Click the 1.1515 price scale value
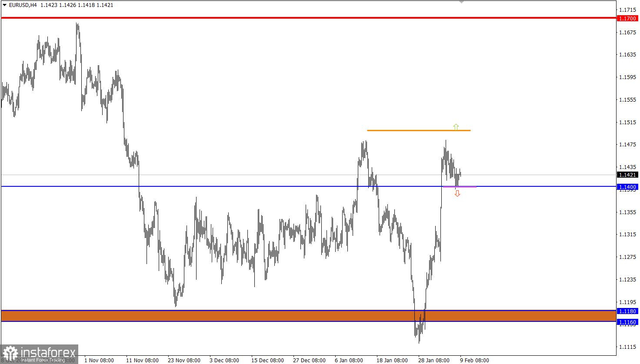 pos(627,122)
